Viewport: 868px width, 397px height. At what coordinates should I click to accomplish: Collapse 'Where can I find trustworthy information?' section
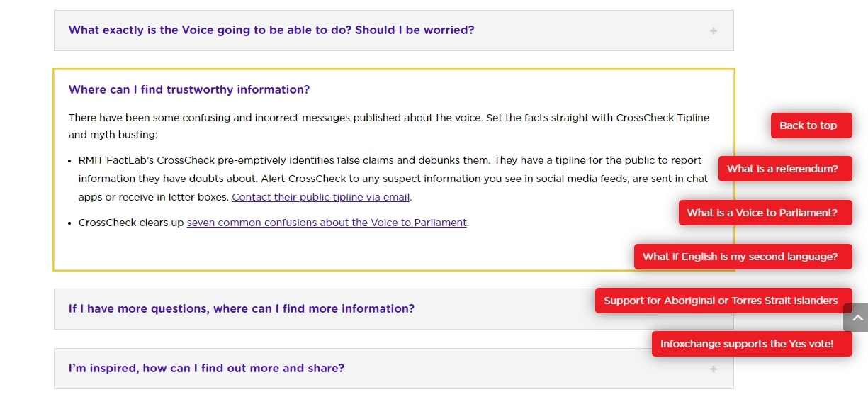coord(189,90)
